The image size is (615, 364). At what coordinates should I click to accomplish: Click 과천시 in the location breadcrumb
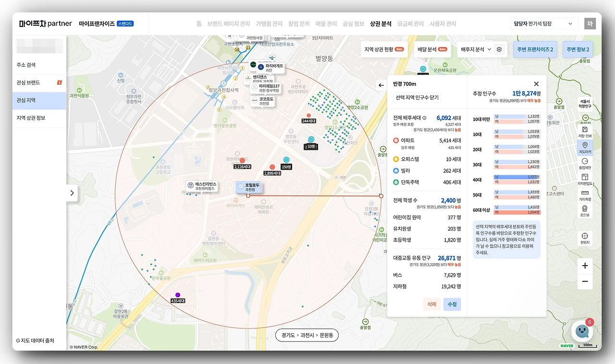pos(307,335)
